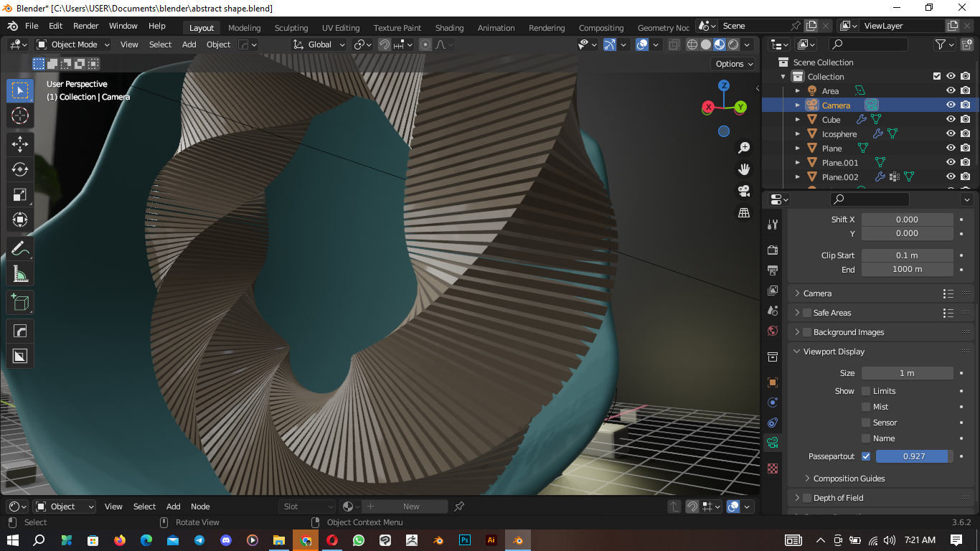Switch perspective/orthographic with grid gizmo

744,212
